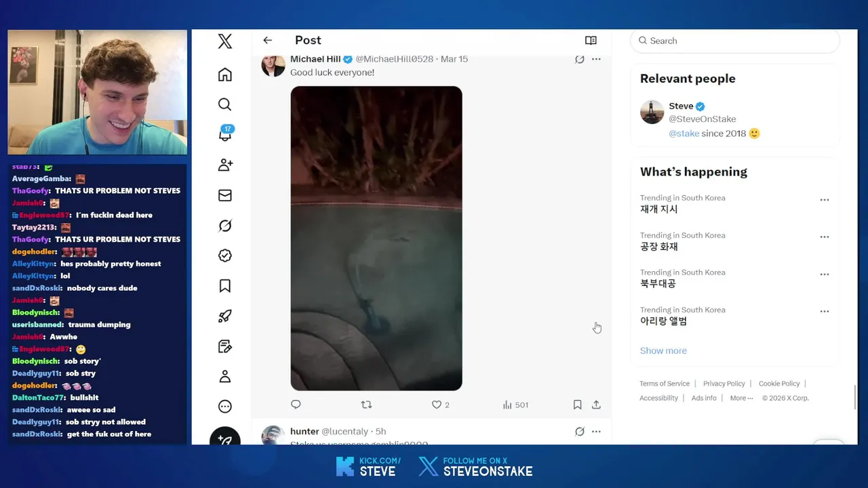Click the browser page scrollbar thumb
Image resolution: width=868 pixels, height=488 pixels.
(854, 399)
